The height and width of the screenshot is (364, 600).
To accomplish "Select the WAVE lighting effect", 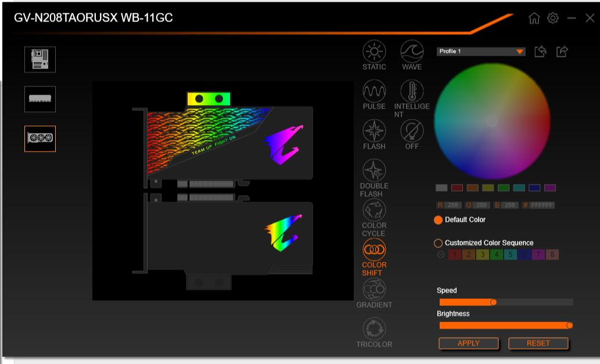I will click(x=412, y=52).
